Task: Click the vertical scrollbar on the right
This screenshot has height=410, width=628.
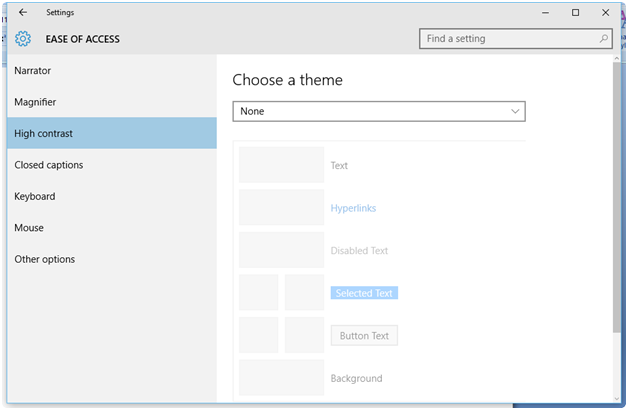Action: pyautogui.click(x=615, y=200)
